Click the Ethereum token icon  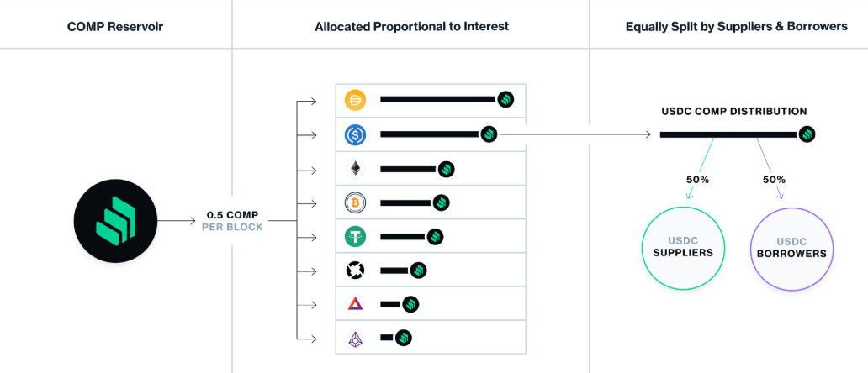(x=355, y=169)
